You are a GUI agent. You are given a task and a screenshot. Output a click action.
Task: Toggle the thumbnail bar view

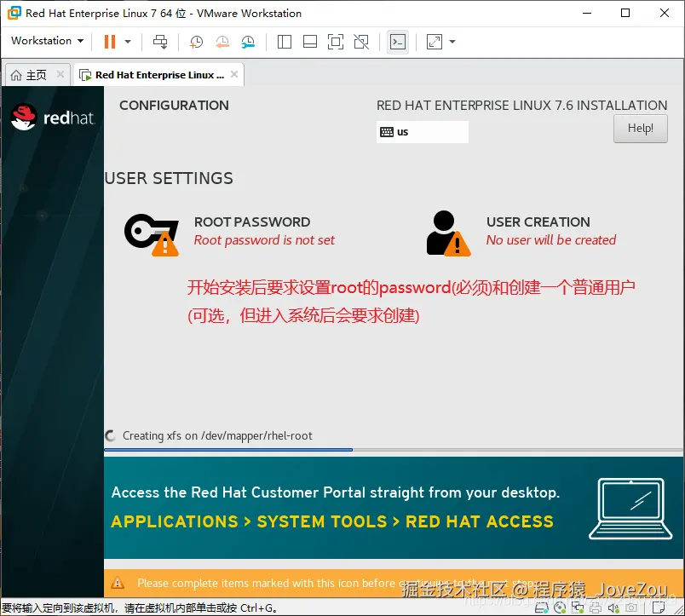(x=310, y=42)
